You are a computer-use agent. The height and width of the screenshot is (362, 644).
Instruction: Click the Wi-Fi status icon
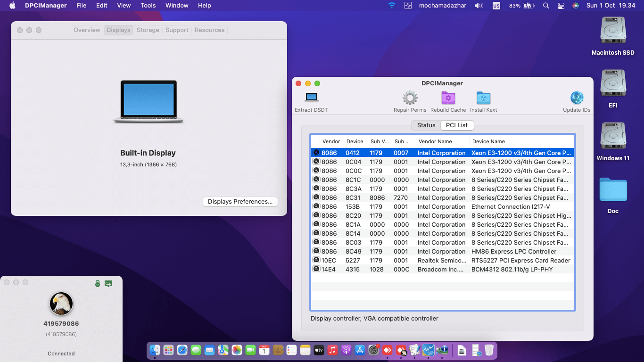[x=392, y=6]
